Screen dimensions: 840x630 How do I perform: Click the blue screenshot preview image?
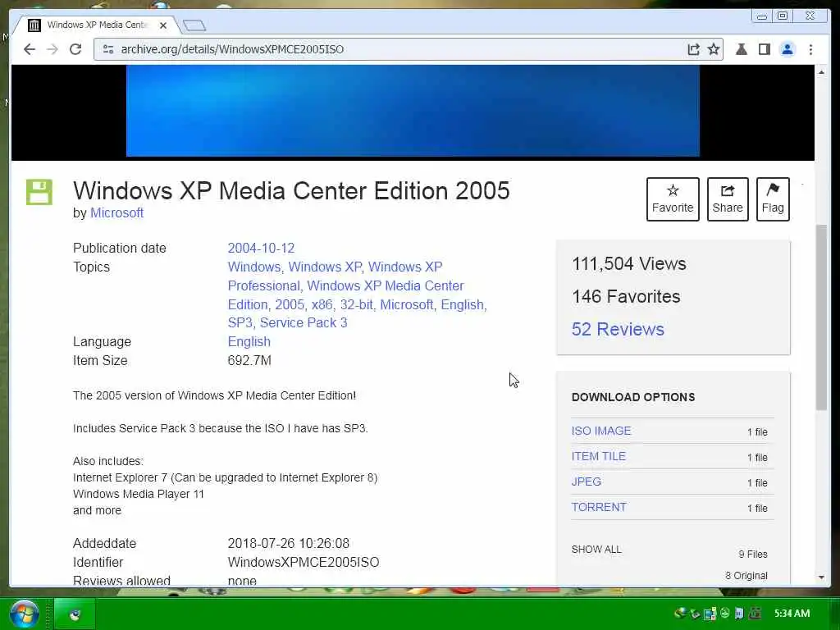413,111
